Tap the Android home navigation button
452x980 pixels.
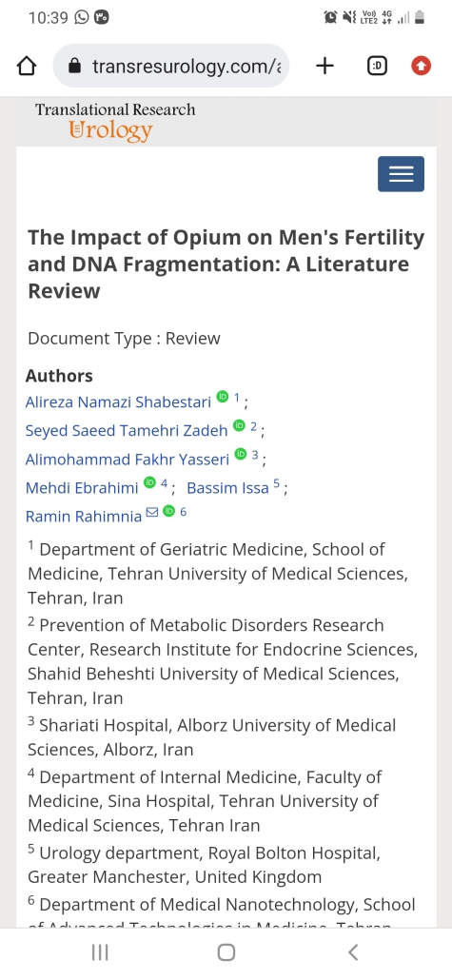coord(226,952)
